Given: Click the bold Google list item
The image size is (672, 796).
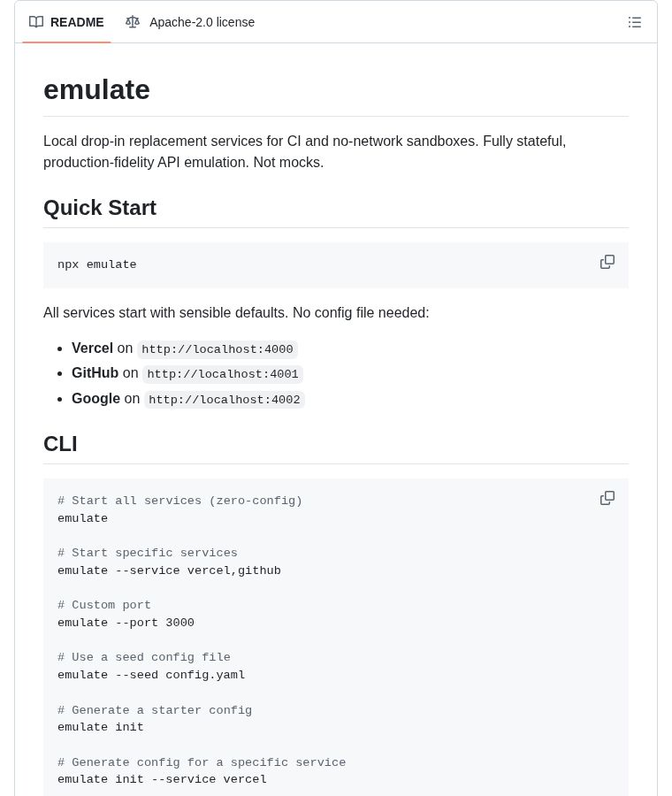Looking at the screenshot, I should 95,399.
